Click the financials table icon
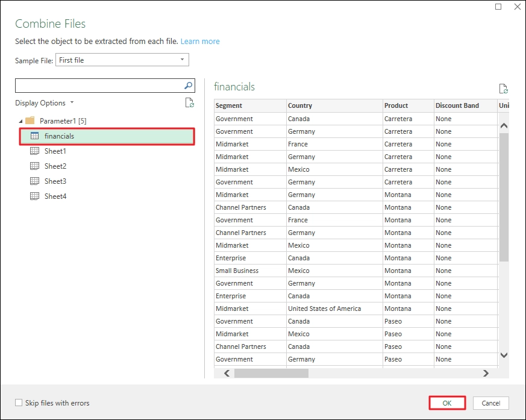 [34, 136]
